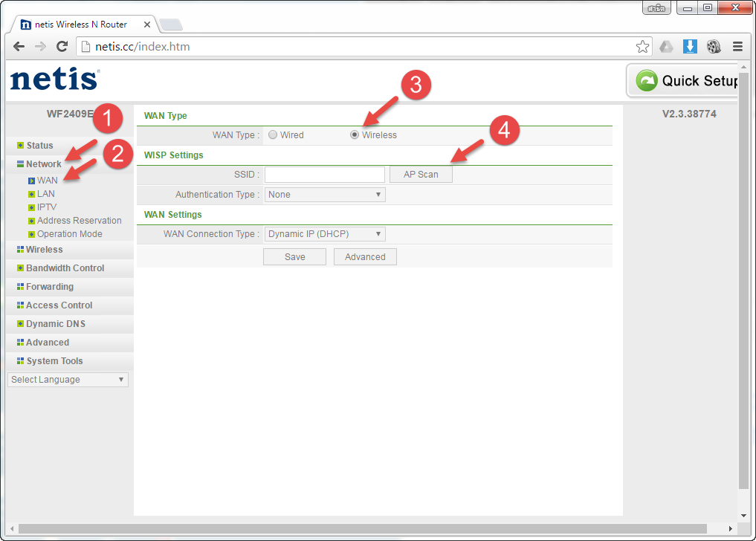The height and width of the screenshot is (541, 756).
Task: Click the green Quick Setup arrow icon
Action: tap(647, 80)
